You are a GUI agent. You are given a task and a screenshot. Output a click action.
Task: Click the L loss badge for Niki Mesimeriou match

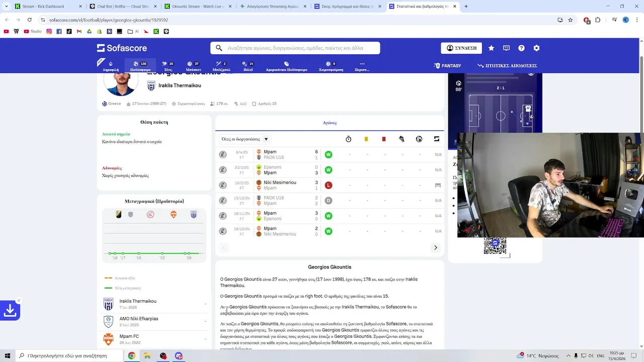click(x=328, y=185)
